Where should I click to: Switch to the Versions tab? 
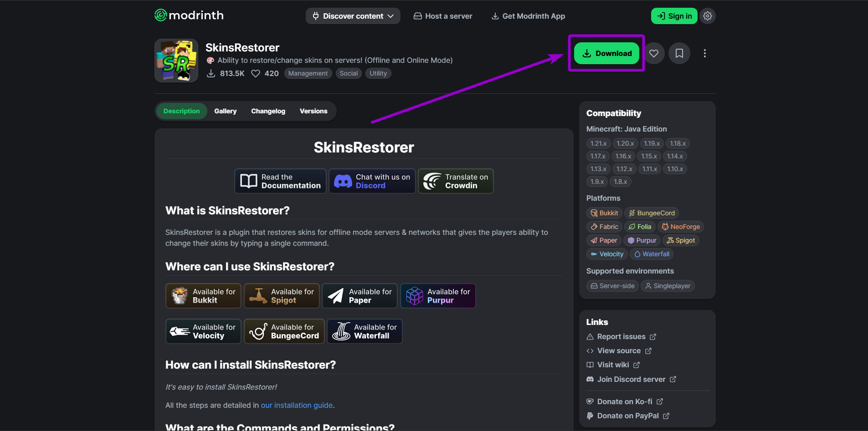[x=313, y=111]
